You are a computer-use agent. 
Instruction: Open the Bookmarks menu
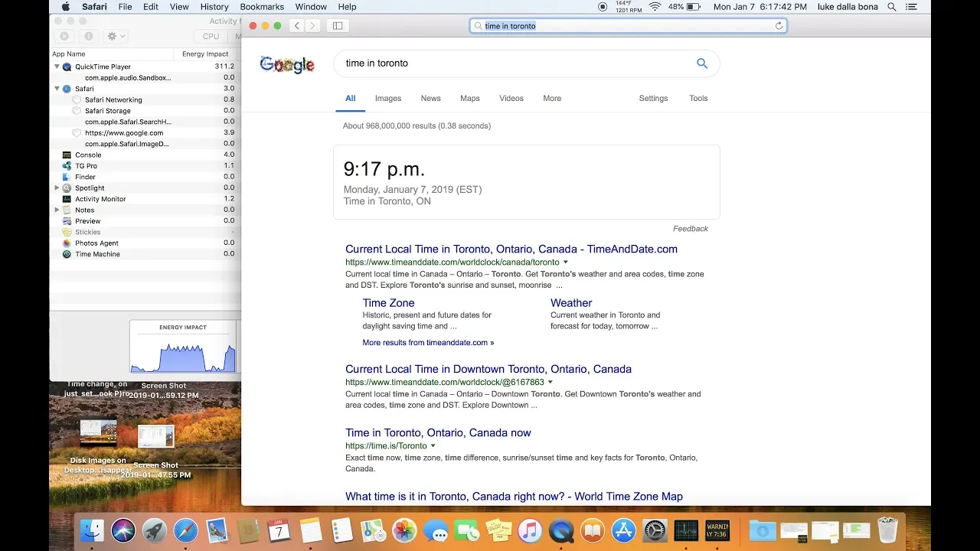point(262,7)
